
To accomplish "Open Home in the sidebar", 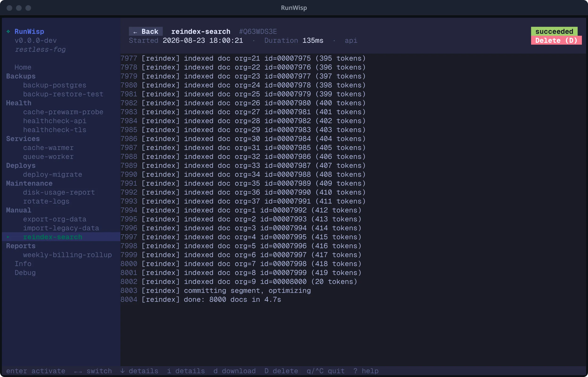I will [23, 67].
